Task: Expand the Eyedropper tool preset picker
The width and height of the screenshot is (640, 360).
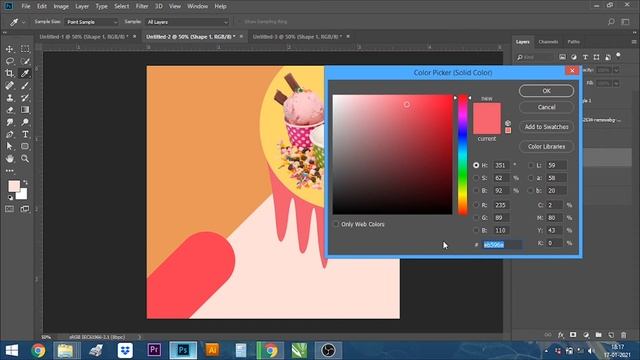Action: tap(23, 22)
